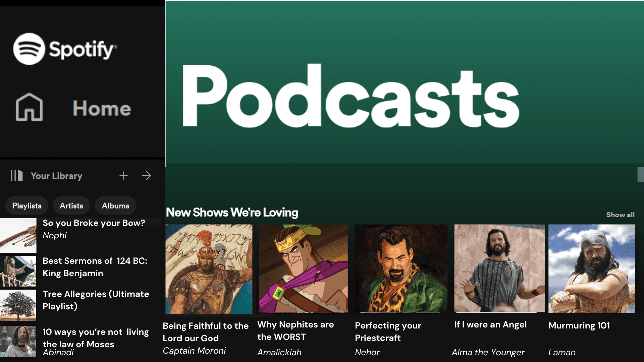Open the Home label link

tap(102, 108)
